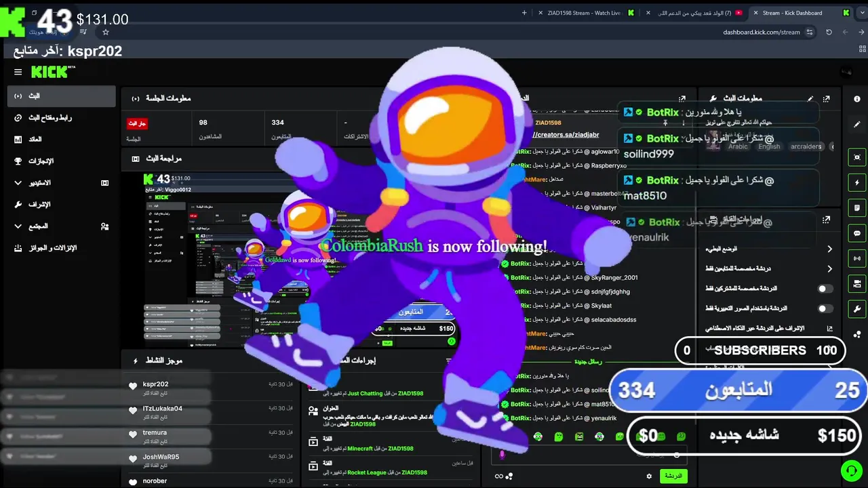The width and height of the screenshot is (868, 488).
Task: Open الإنزالات و الجوائز (drops and rewards)
Action: 62,248
